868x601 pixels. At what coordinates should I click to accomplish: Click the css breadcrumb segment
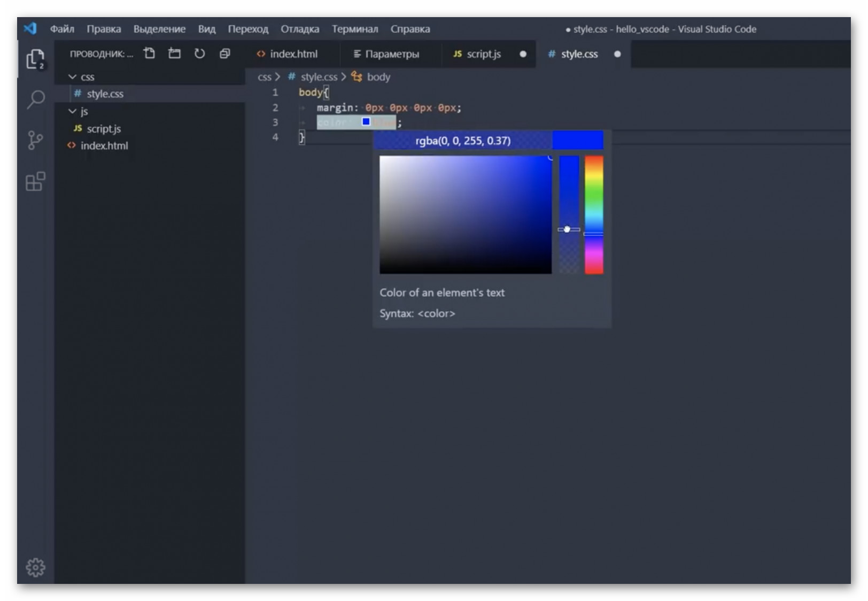point(265,77)
